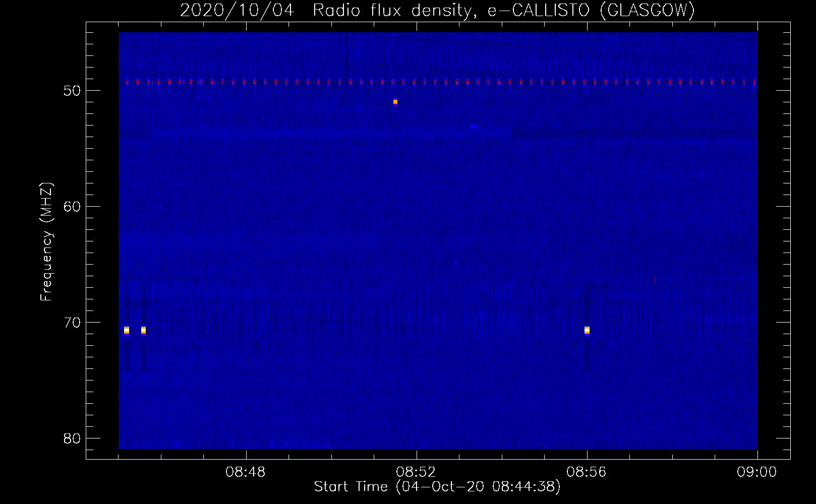816x504 pixels.
Task: Click the 08:56 time tick label
Action: coord(587,472)
